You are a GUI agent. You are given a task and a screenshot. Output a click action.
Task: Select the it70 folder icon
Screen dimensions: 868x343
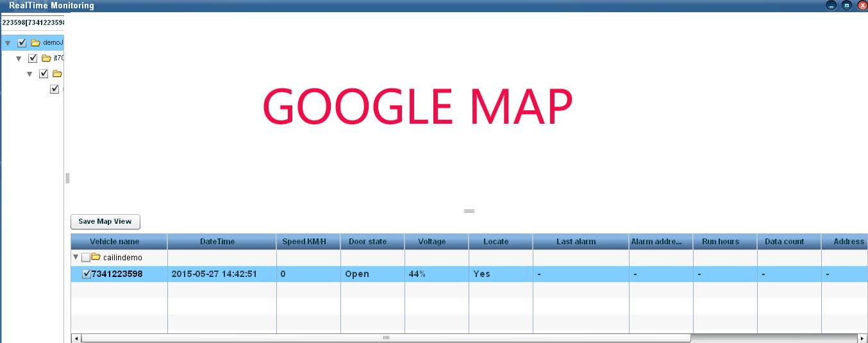tap(46, 58)
